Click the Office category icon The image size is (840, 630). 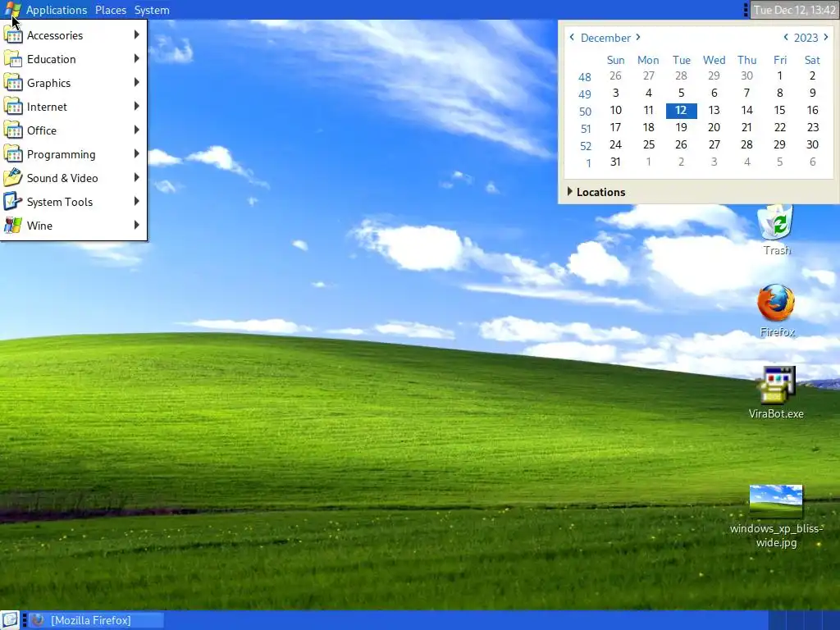point(13,130)
